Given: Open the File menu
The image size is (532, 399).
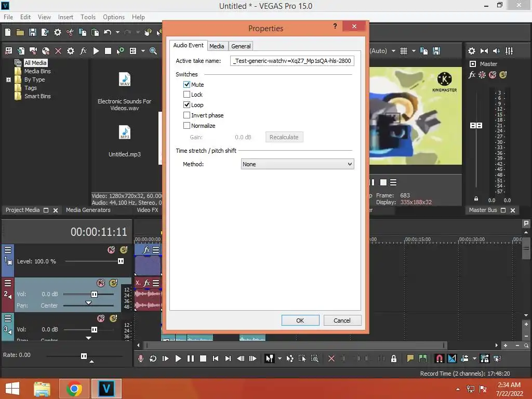Looking at the screenshot, I should [8, 17].
